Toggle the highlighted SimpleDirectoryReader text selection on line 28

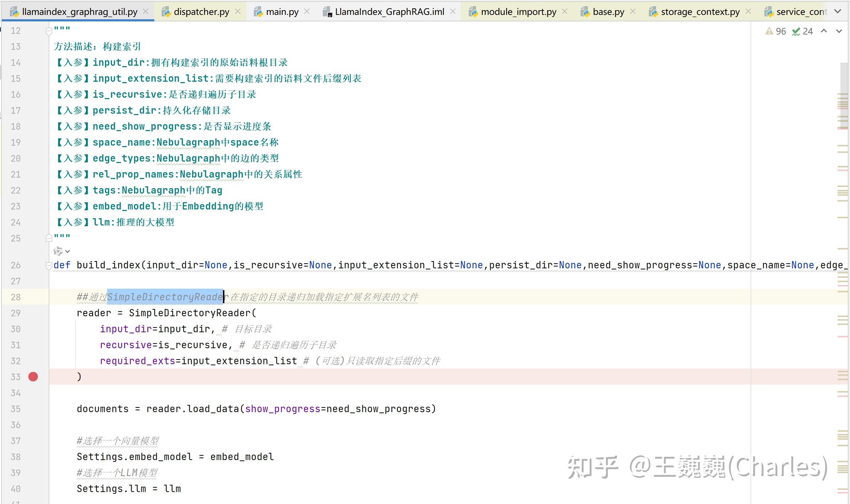tap(165, 297)
